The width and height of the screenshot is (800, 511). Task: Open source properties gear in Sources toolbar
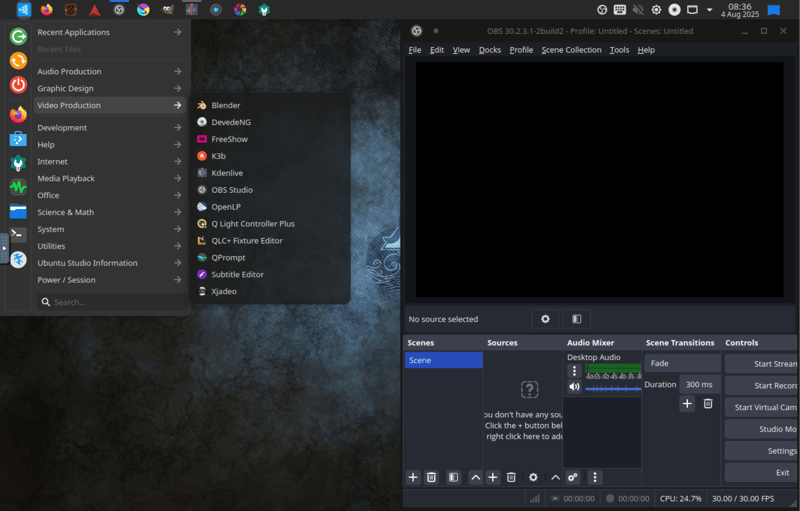[533, 478]
